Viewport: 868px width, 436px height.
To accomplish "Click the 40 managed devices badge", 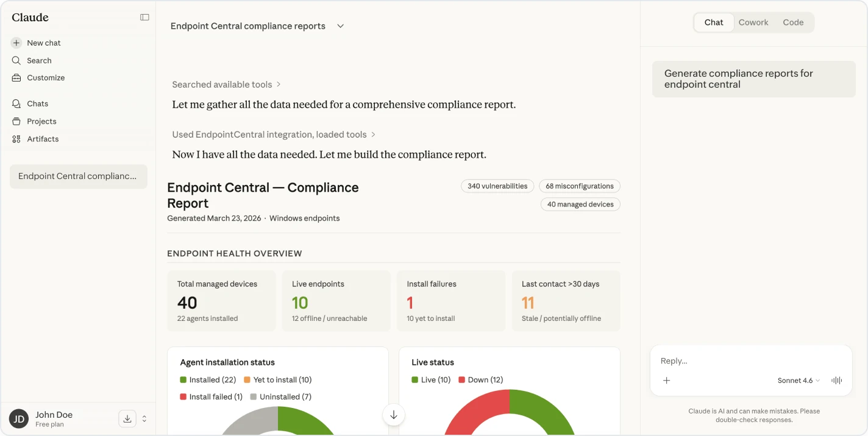I will click(580, 205).
